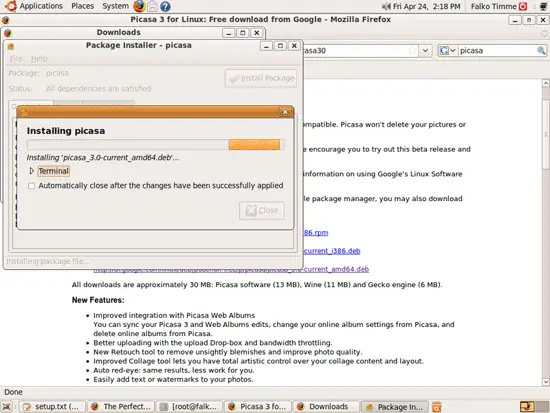Minimize the Package Installer window
This screenshot has width=550, height=413.
tap(267, 46)
